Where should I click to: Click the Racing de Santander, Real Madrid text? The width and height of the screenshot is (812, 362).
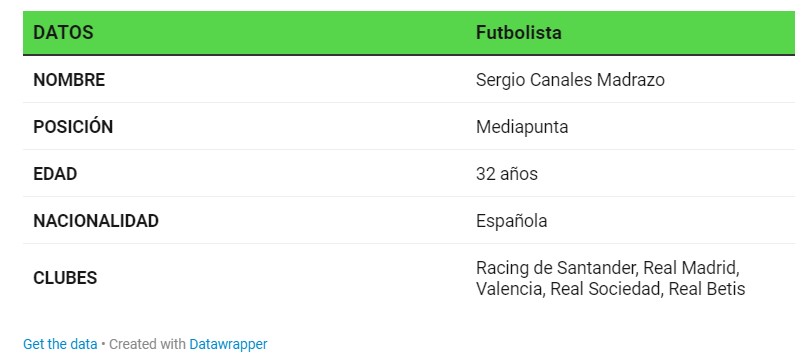[x=607, y=268]
